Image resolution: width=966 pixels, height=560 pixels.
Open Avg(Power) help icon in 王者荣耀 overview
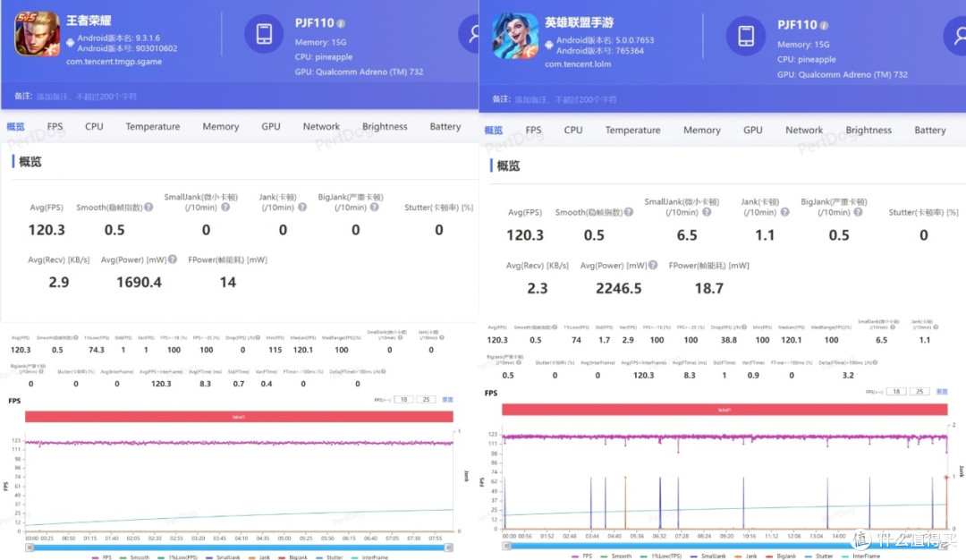point(173,259)
